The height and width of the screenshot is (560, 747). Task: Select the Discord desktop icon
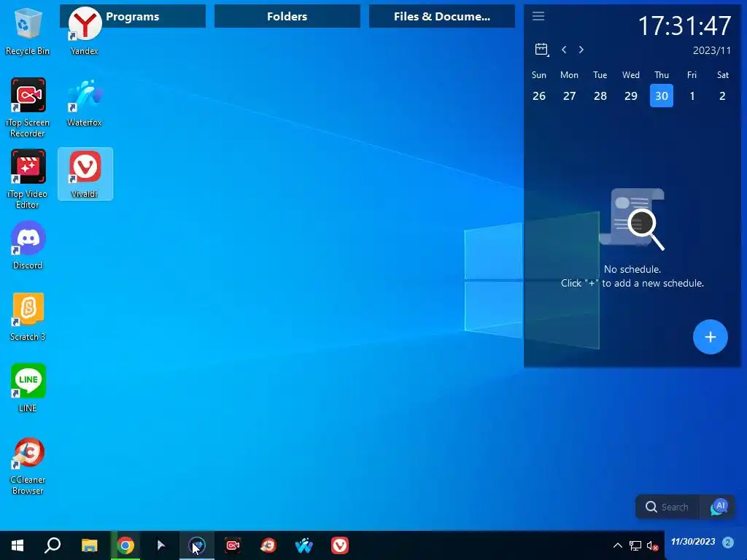tap(28, 246)
